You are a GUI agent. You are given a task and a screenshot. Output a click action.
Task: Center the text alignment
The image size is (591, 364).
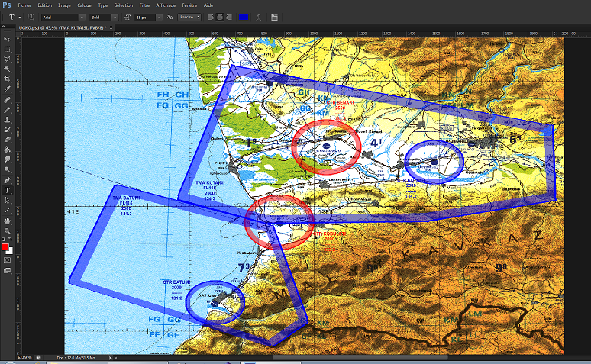(x=220, y=18)
